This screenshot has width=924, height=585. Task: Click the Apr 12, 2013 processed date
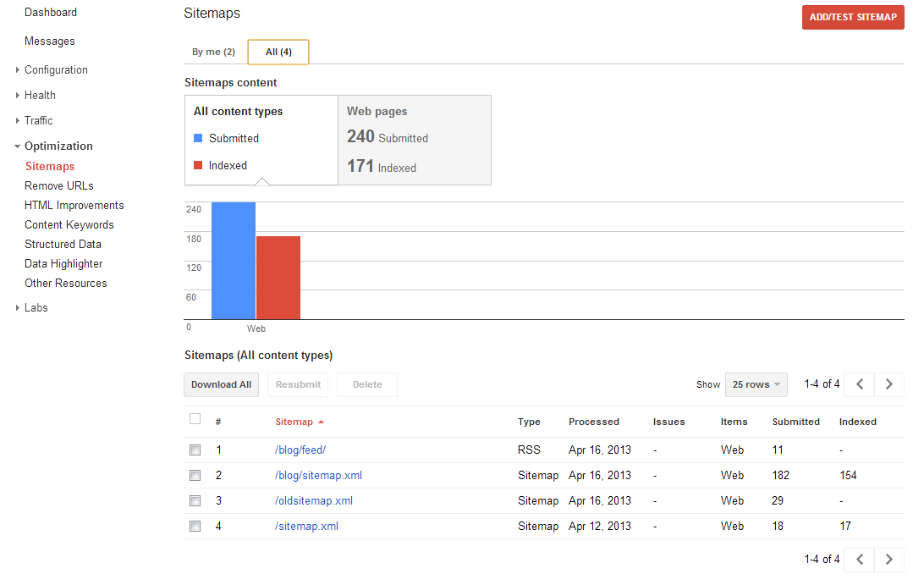(x=600, y=526)
